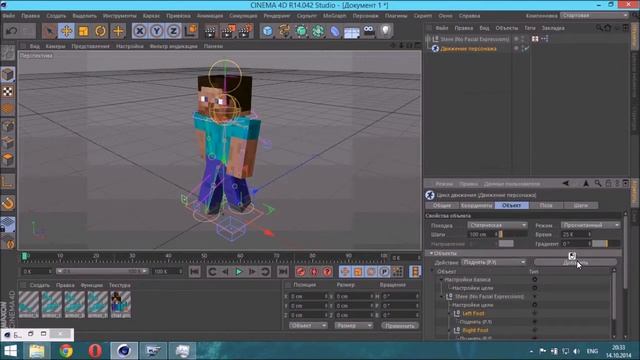The width and height of the screenshot is (640, 360).
Task: Click the timeline filmstrip icon
Action: click(415, 271)
